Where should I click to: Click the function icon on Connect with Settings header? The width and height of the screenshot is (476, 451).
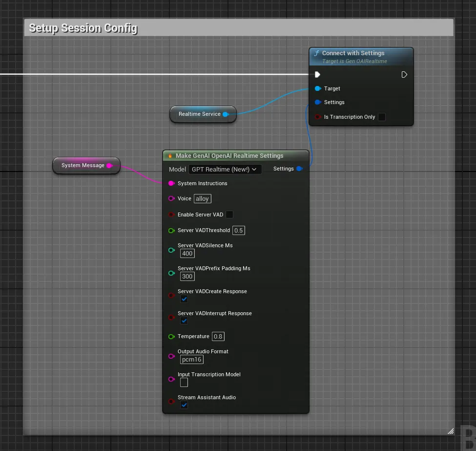[x=316, y=53]
